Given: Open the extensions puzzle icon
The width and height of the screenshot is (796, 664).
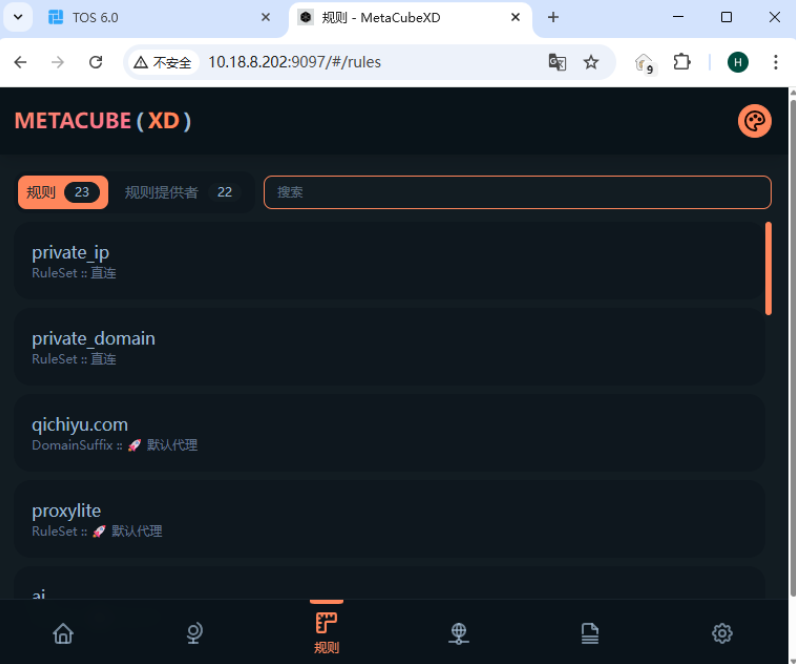Looking at the screenshot, I should (681, 62).
